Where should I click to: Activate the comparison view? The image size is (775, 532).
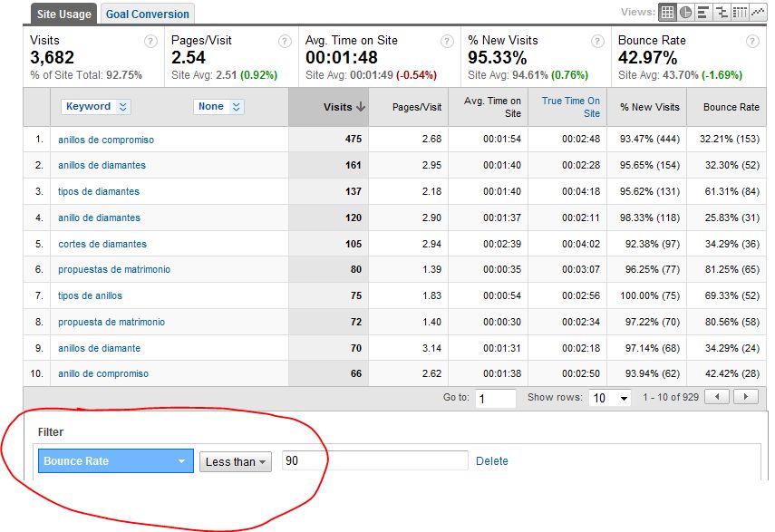[x=721, y=12]
